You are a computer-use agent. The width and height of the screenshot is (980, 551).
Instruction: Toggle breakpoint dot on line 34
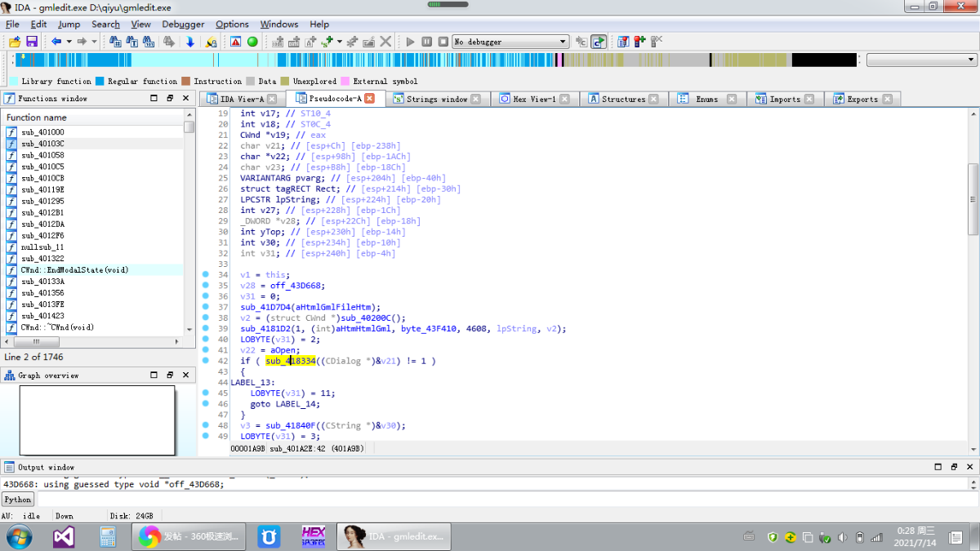[x=206, y=275]
